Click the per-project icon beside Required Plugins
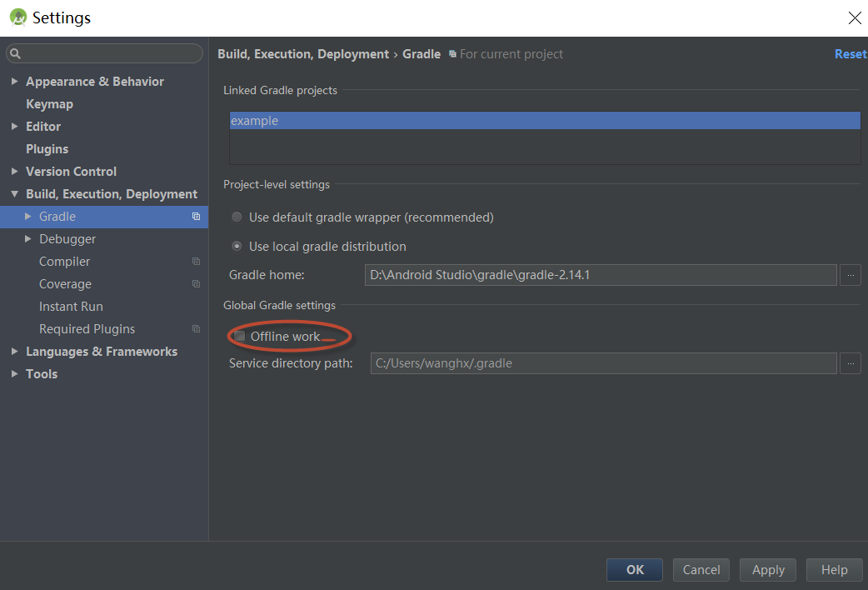Image resolution: width=868 pixels, height=590 pixels. [x=196, y=329]
